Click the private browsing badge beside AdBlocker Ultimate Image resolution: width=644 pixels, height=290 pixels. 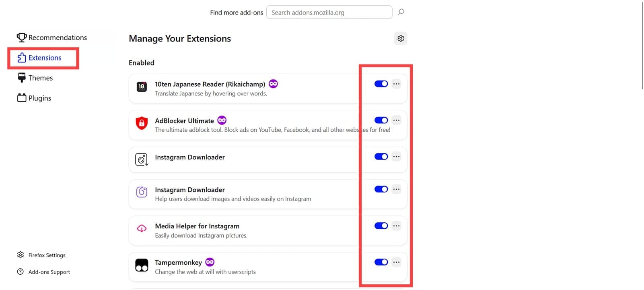[222, 120]
